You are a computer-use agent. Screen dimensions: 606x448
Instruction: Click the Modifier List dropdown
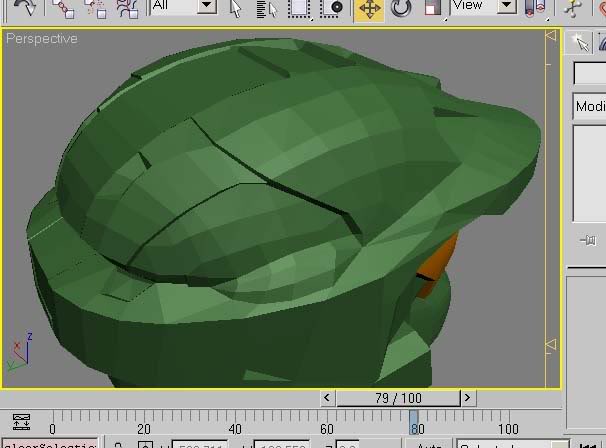pos(589,106)
